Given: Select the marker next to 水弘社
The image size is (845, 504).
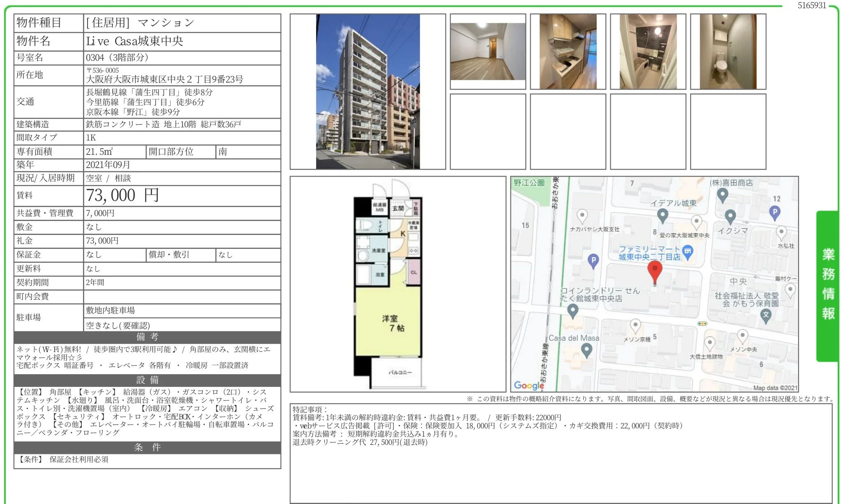Looking at the screenshot, I should pyautogui.click(x=781, y=232).
